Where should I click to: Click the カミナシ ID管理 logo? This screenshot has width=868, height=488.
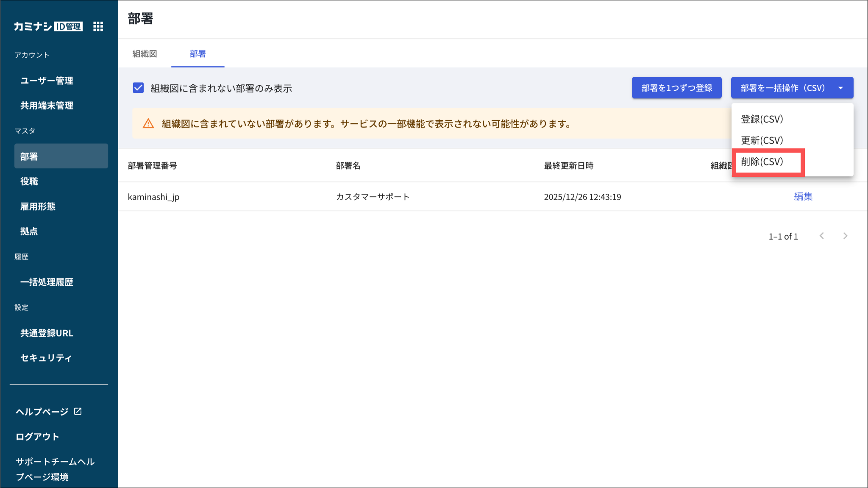pos(48,26)
